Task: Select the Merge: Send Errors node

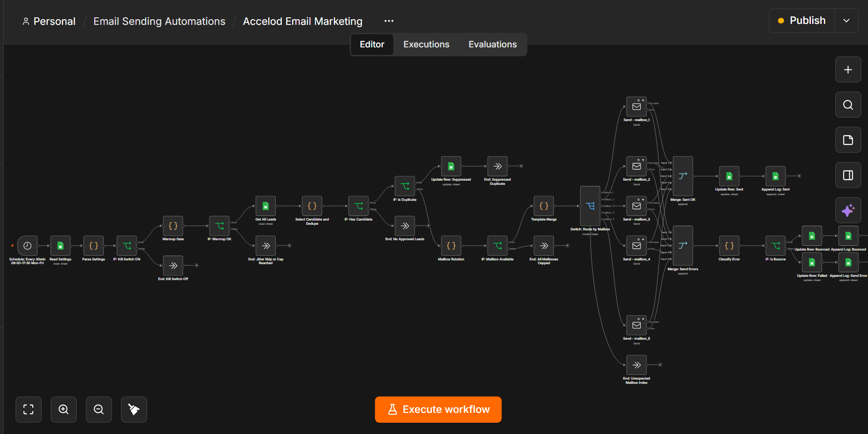Action: [683, 246]
